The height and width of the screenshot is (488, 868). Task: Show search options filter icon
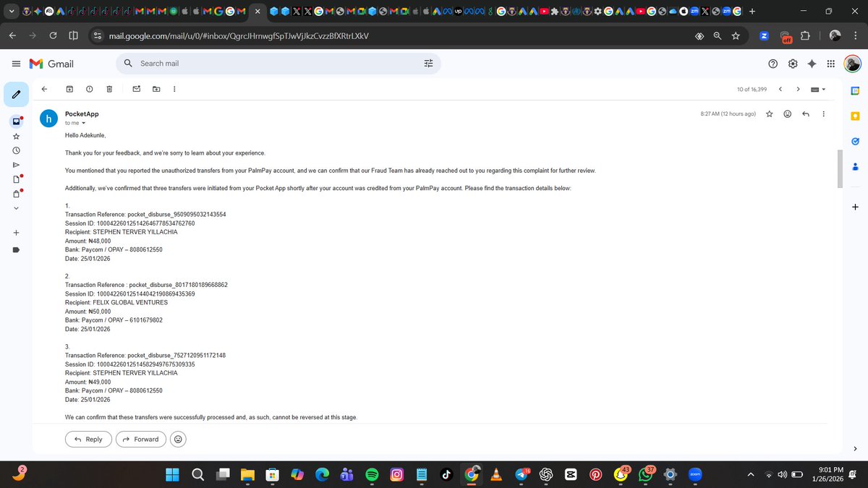(x=428, y=64)
